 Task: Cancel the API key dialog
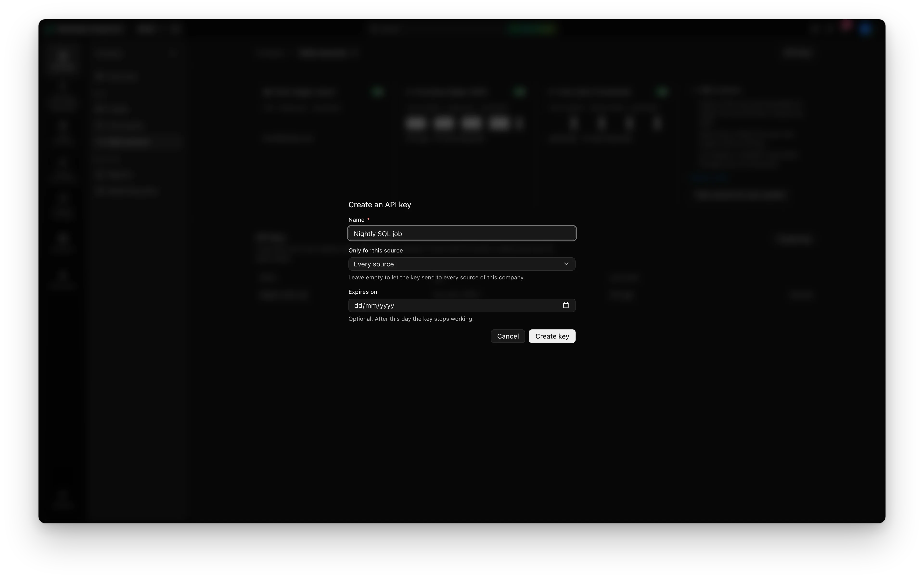click(x=508, y=336)
